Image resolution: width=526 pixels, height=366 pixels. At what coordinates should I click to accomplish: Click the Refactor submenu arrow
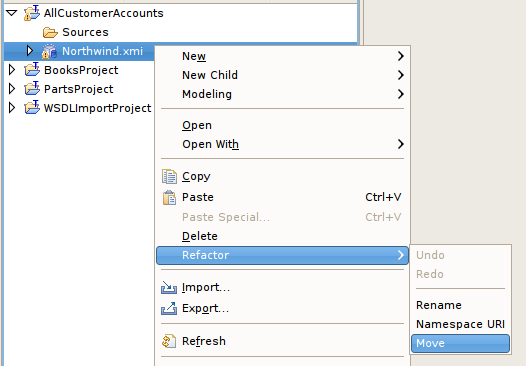coord(400,255)
